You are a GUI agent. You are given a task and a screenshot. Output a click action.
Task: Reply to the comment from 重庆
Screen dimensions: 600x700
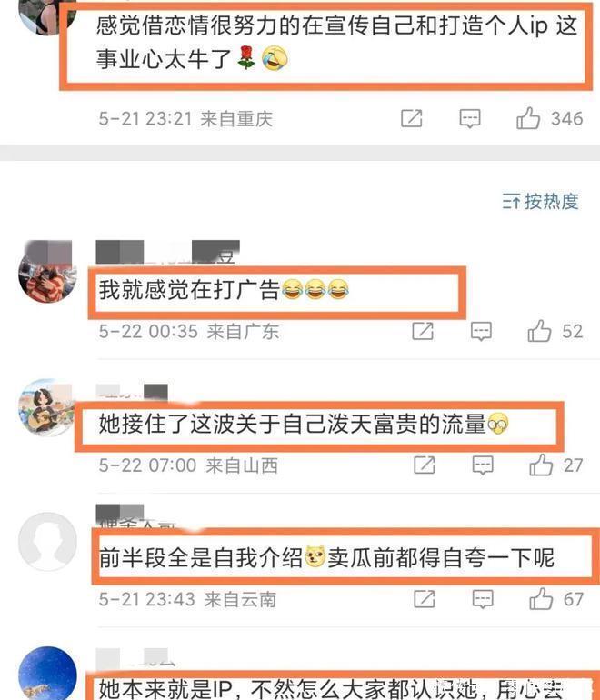(x=470, y=119)
